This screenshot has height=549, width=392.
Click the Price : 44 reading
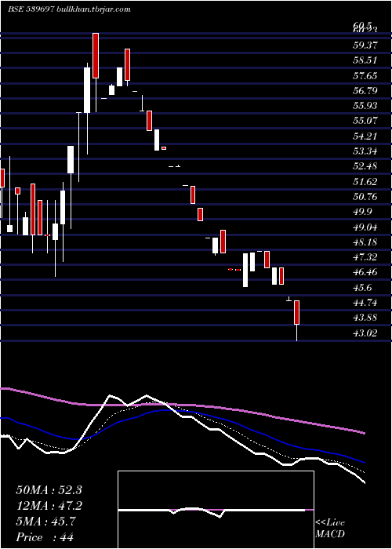45,537
